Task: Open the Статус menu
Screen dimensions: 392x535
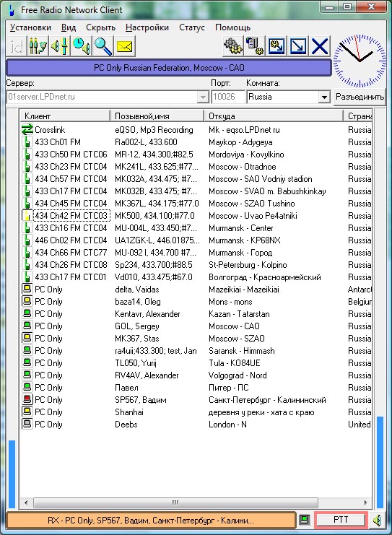Action: [192, 27]
